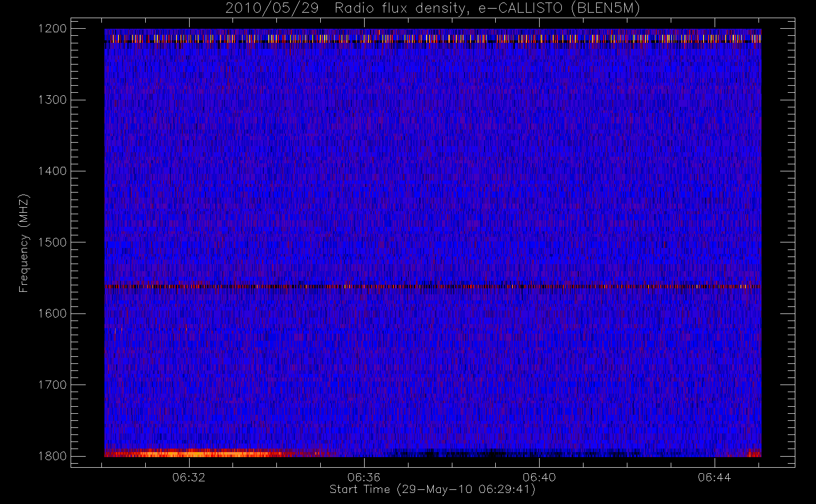Click the bright interference line near 1560 MHz

(x=433, y=286)
